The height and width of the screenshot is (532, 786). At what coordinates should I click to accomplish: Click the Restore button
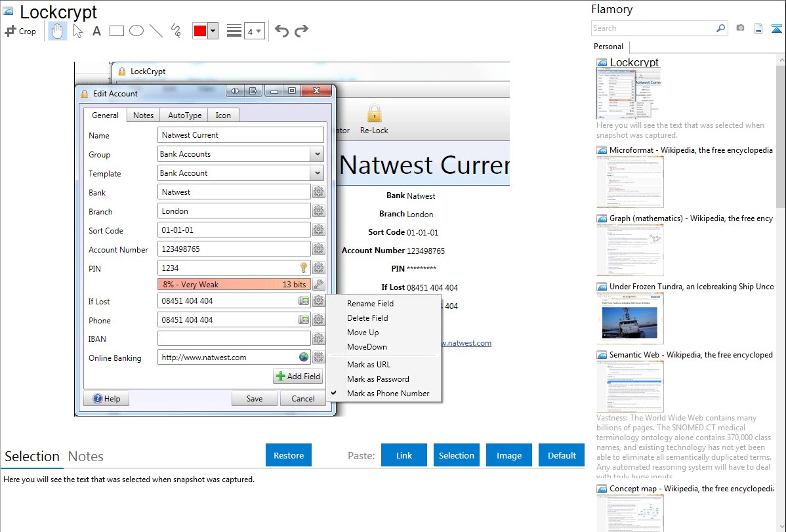coord(289,455)
